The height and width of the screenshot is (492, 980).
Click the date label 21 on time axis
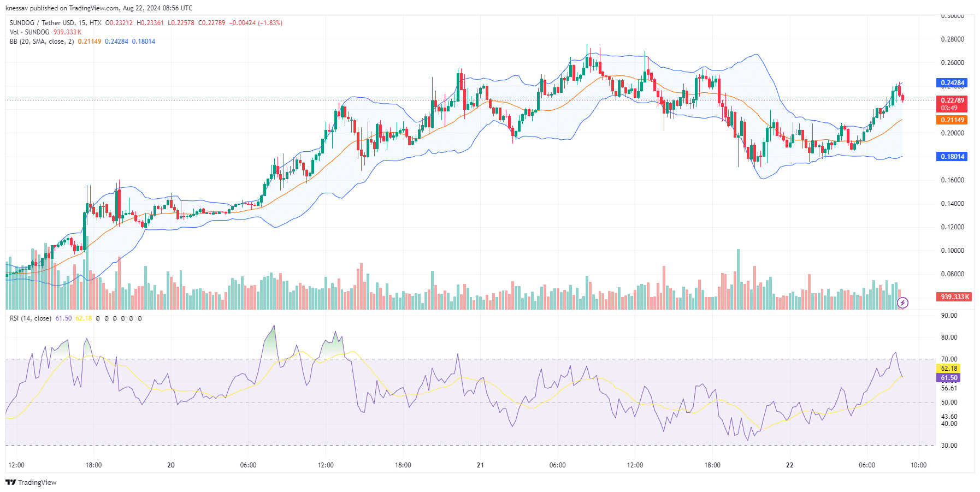[480, 465]
